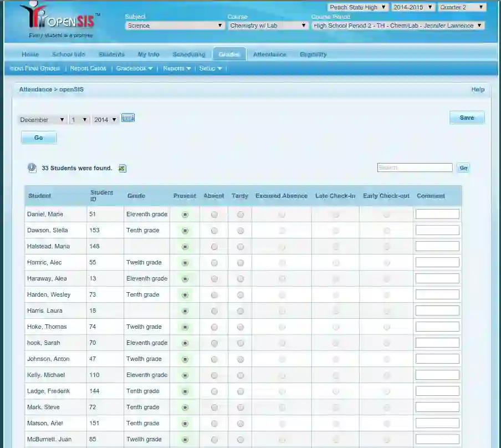This screenshot has height=448, width=501.
Task: Click the openSIS logo
Action: pos(60,20)
